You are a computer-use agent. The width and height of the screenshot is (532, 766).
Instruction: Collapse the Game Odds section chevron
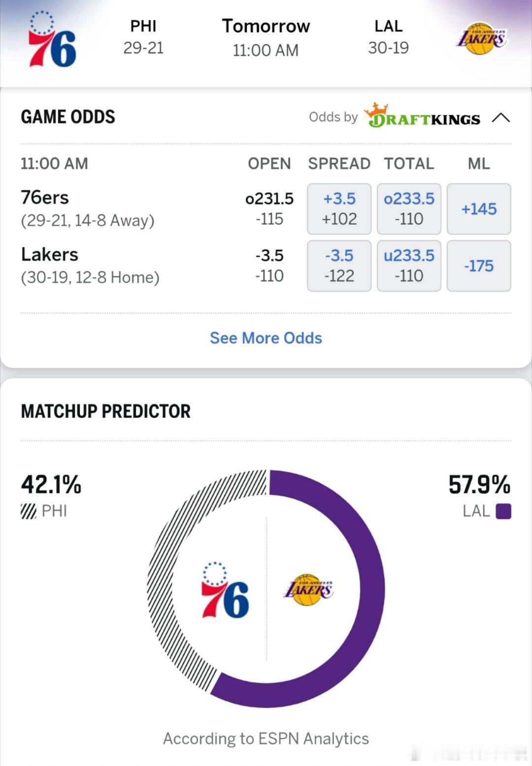(500, 118)
